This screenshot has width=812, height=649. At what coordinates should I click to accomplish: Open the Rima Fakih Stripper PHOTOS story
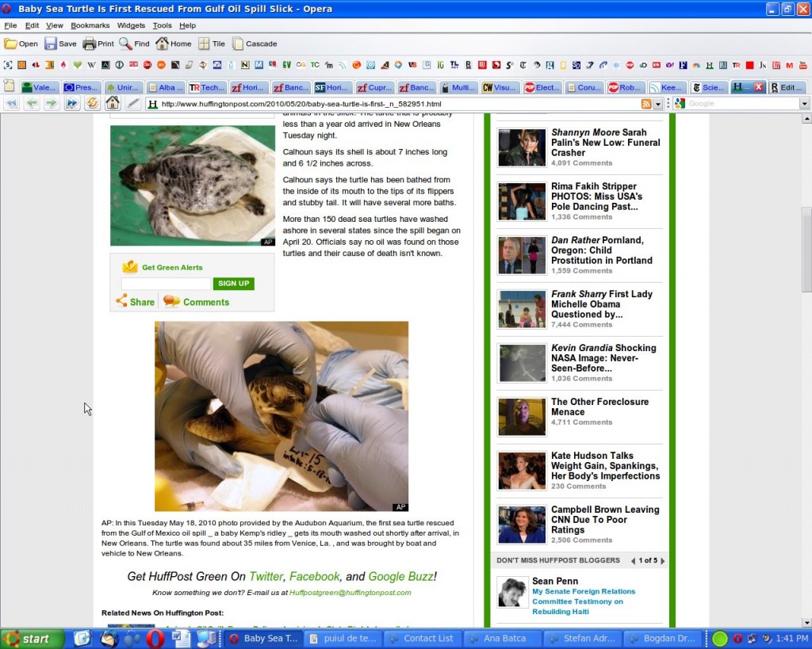[596, 197]
